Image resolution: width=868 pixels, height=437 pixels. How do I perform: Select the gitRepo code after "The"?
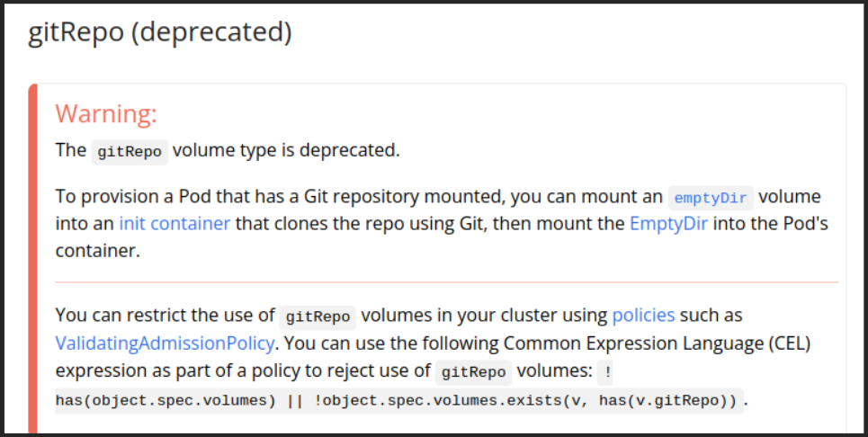(130, 152)
